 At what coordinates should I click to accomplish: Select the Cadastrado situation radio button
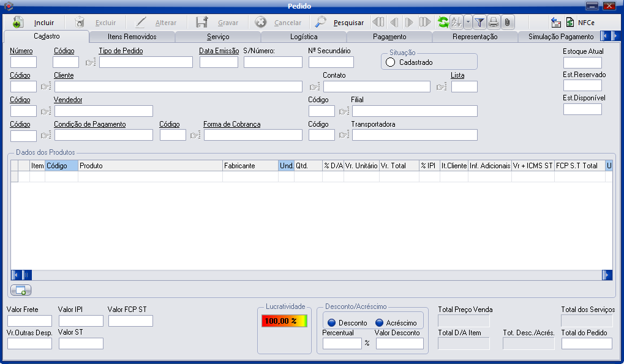pos(391,62)
